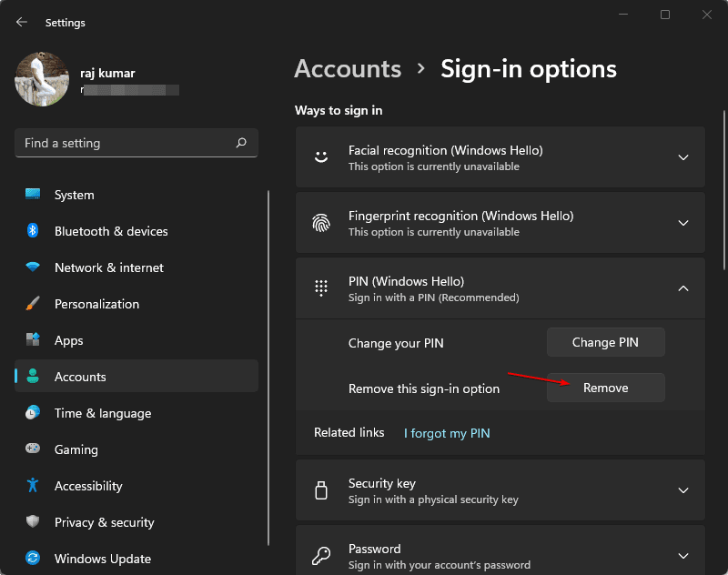Expand the Security key option

(x=683, y=489)
